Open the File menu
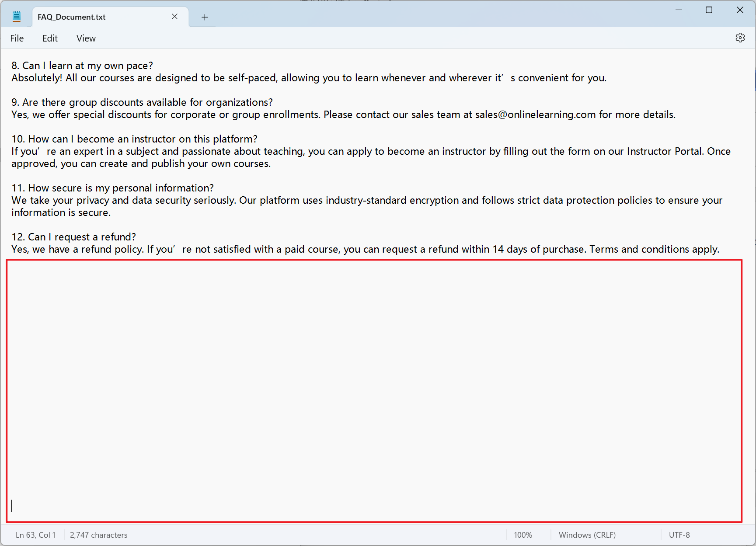Viewport: 756px width, 546px height. tap(17, 38)
